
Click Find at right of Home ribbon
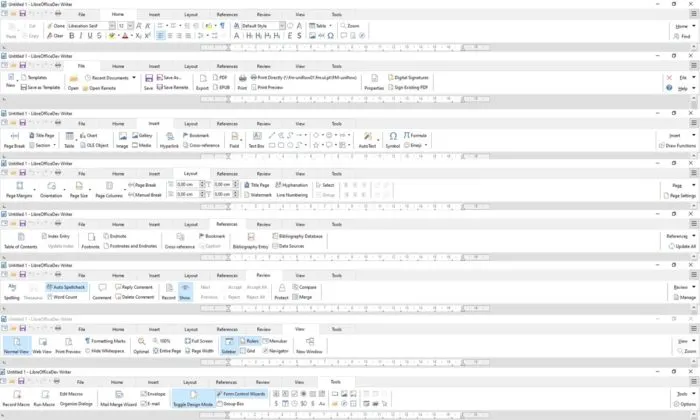tap(684, 36)
